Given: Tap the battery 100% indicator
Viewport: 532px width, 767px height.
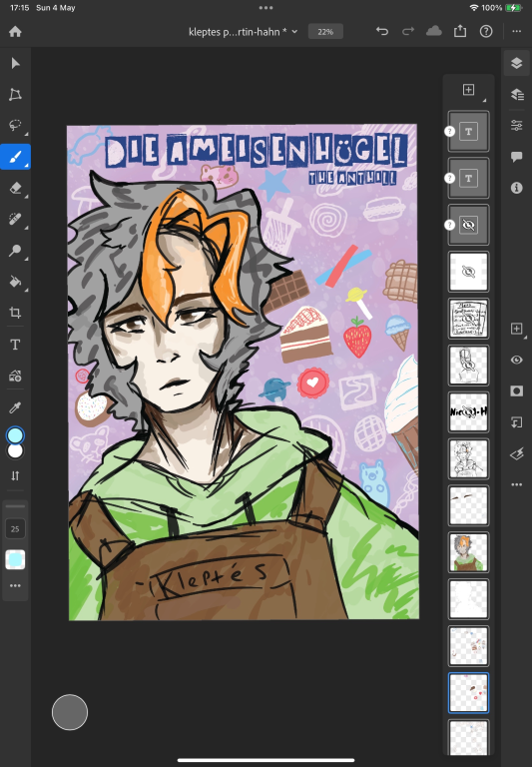Looking at the screenshot, I should click(501, 8).
